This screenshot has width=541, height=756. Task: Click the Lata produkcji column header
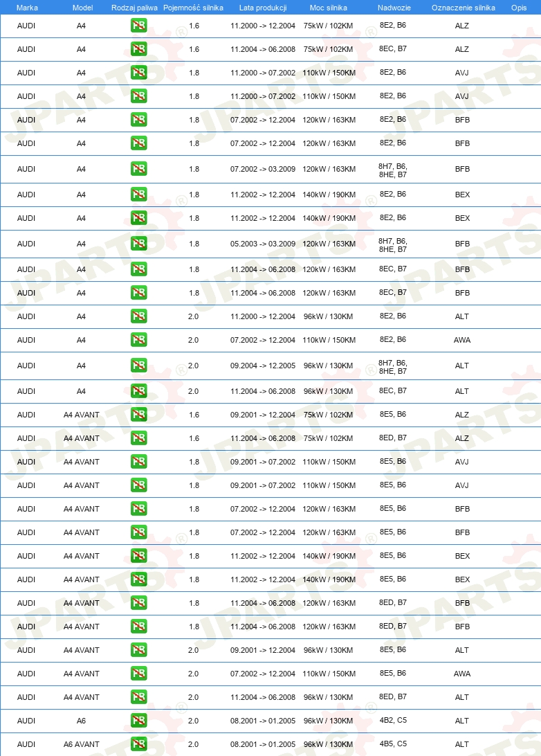coord(263,8)
